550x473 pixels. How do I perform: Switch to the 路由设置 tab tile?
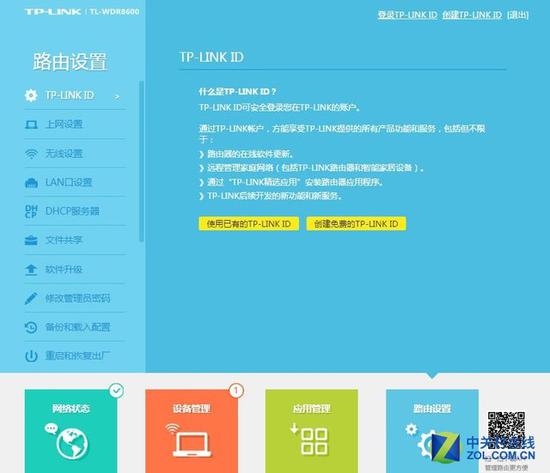pyautogui.click(x=432, y=431)
